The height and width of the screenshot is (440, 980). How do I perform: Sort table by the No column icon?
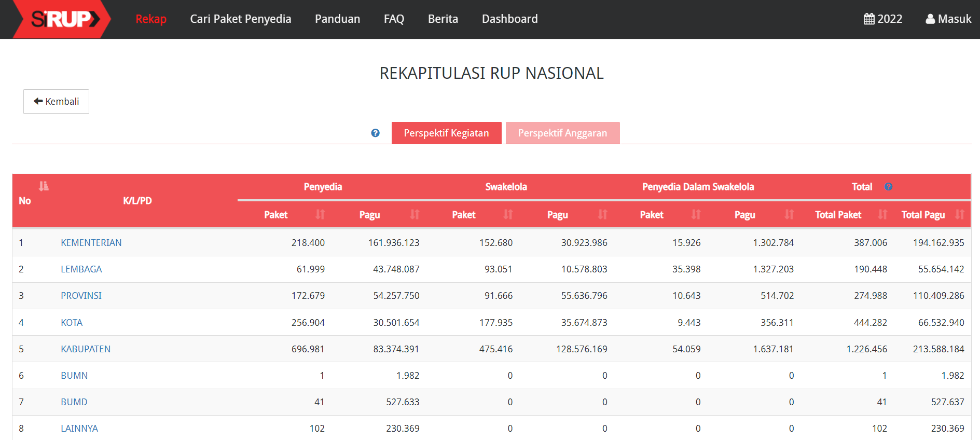44,186
